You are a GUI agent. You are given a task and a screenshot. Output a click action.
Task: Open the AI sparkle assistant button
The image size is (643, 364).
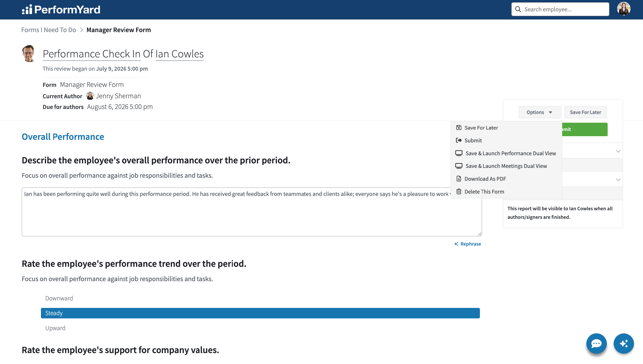coord(623,343)
